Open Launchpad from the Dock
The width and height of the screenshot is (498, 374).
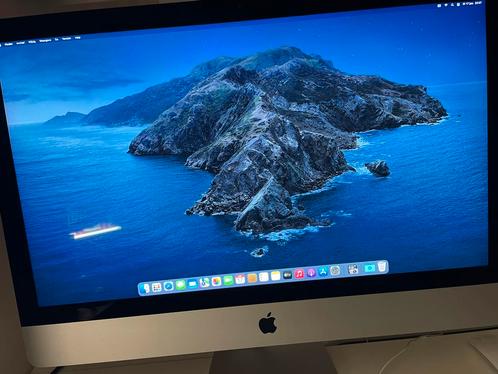point(156,287)
